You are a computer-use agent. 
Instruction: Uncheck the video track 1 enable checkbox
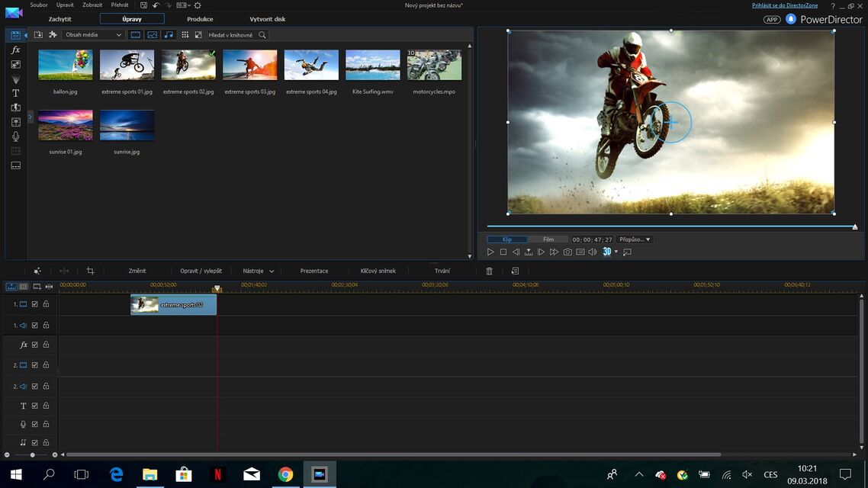[x=35, y=304]
